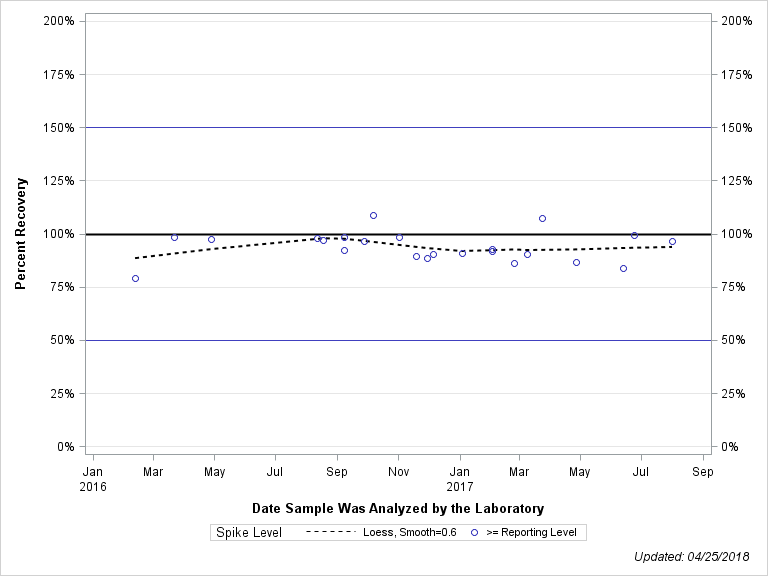The image size is (768, 576).
Task: Click the 'Jan 2016' x-axis tick label
Action: tap(91, 478)
